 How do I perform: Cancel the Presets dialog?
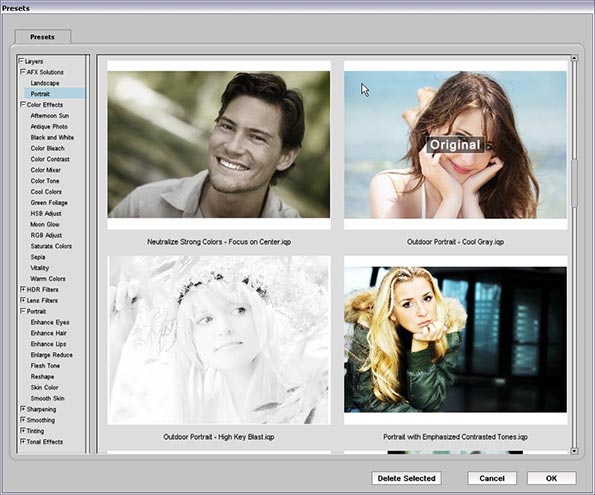(492, 478)
